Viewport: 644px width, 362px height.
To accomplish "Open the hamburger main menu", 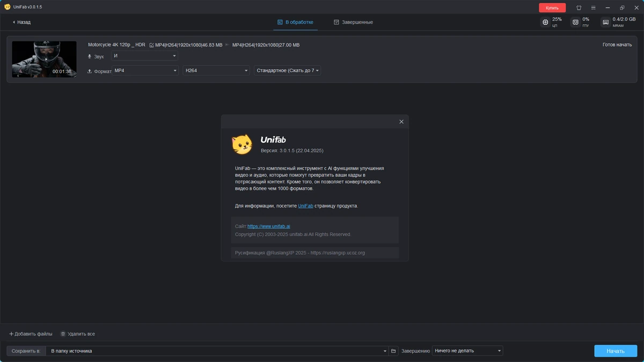I will pos(593,8).
